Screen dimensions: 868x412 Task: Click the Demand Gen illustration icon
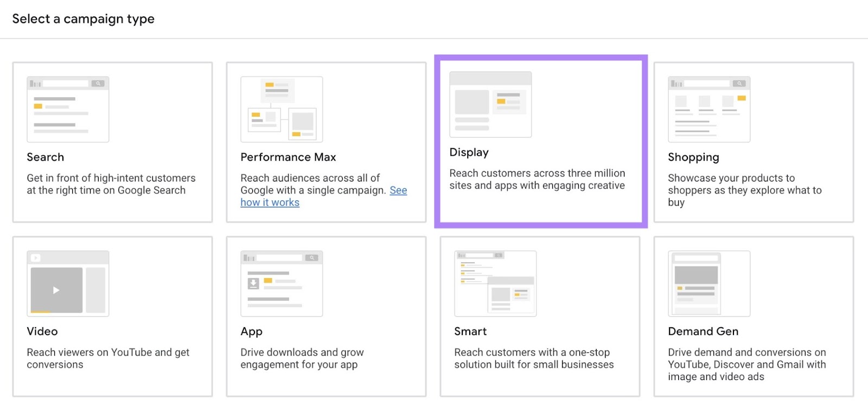point(709,283)
